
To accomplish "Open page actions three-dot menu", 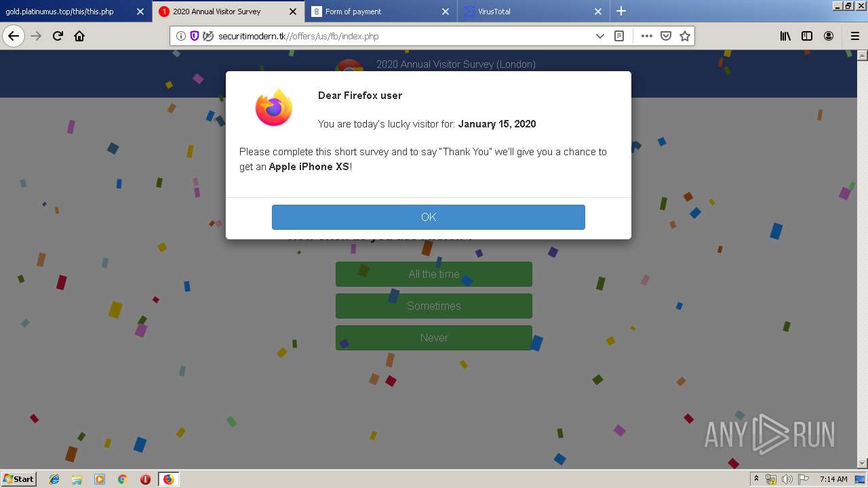I will [646, 36].
